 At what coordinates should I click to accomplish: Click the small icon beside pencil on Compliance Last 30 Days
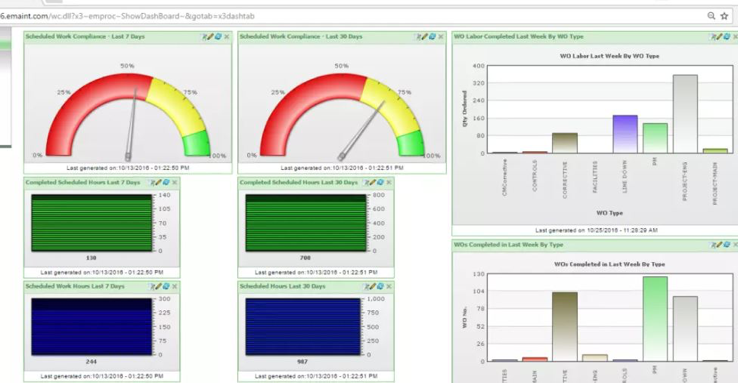click(418, 37)
